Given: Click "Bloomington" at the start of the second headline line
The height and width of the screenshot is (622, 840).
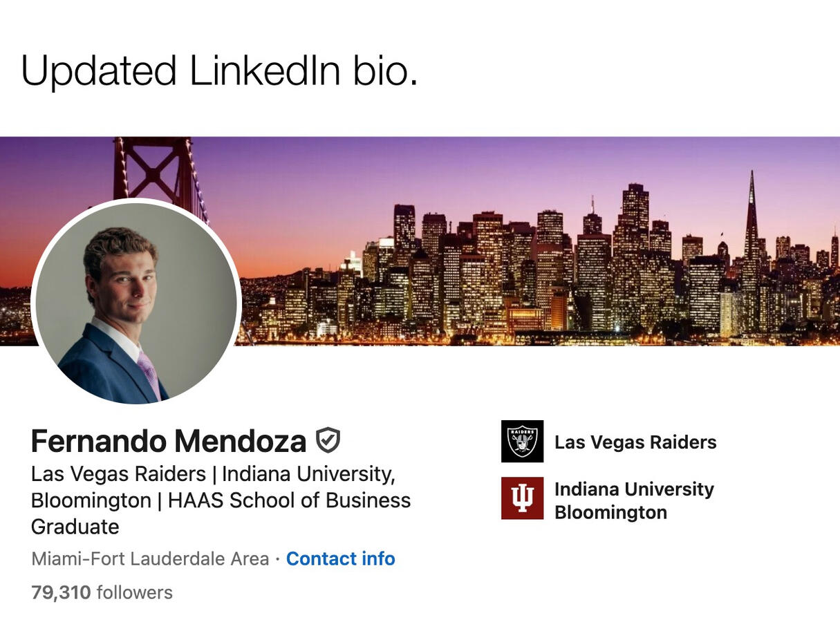Looking at the screenshot, I should 91,500.
